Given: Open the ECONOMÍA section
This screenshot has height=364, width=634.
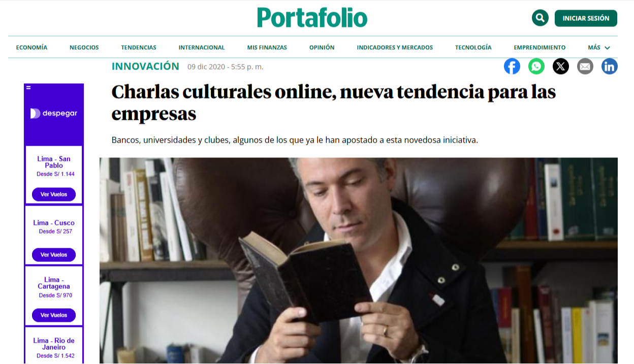Looking at the screenshot, I should coord(31,47).
